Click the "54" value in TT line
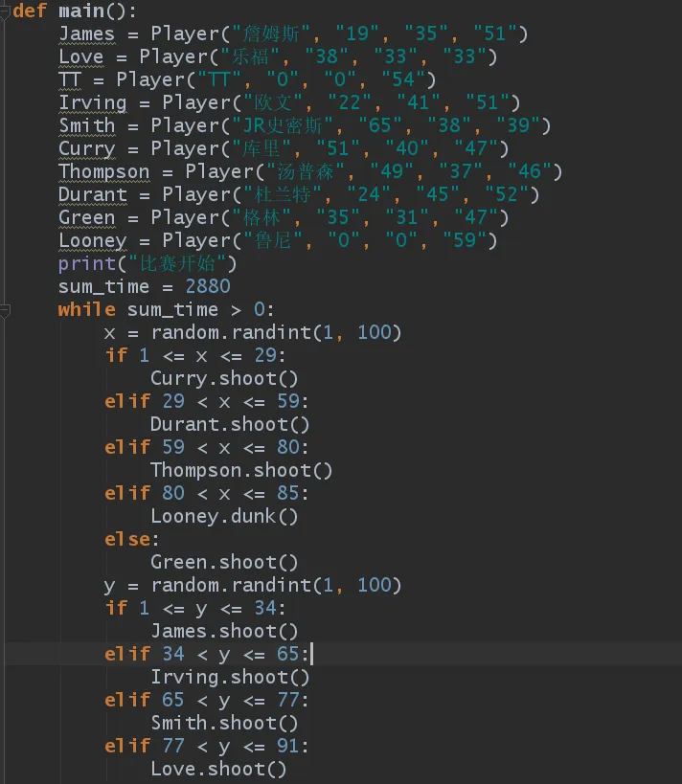 click(403, 80)
